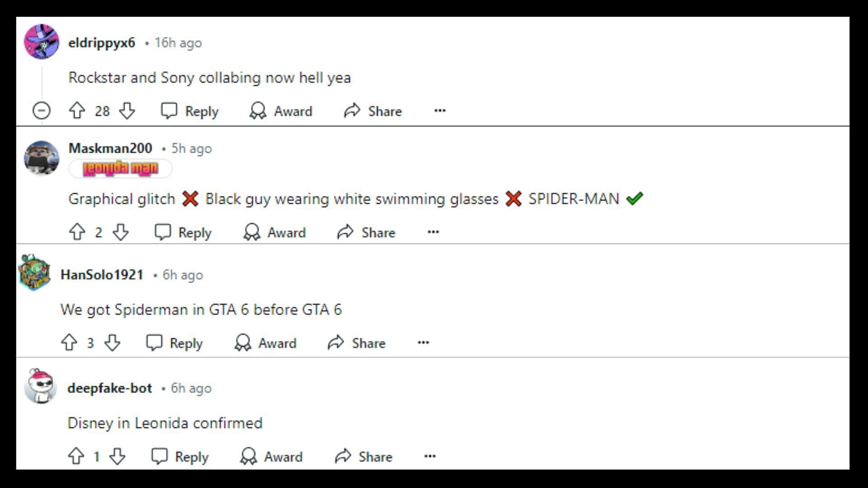Screen dimensions: 868x488
Task: Expand the ellipsis menu on eldrippyx6 comment
Action: pyautogui.click(x=440, y=111)
